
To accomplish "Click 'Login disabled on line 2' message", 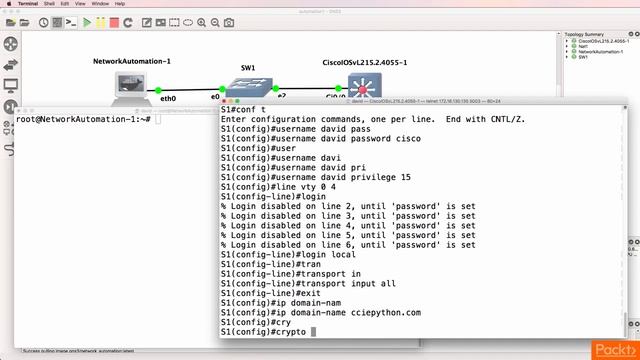I will click(348, 207).
